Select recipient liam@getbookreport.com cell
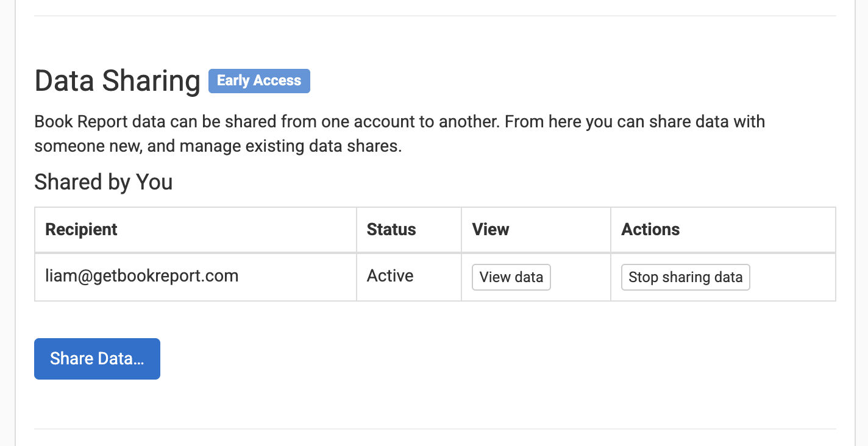 coord(196,277)
